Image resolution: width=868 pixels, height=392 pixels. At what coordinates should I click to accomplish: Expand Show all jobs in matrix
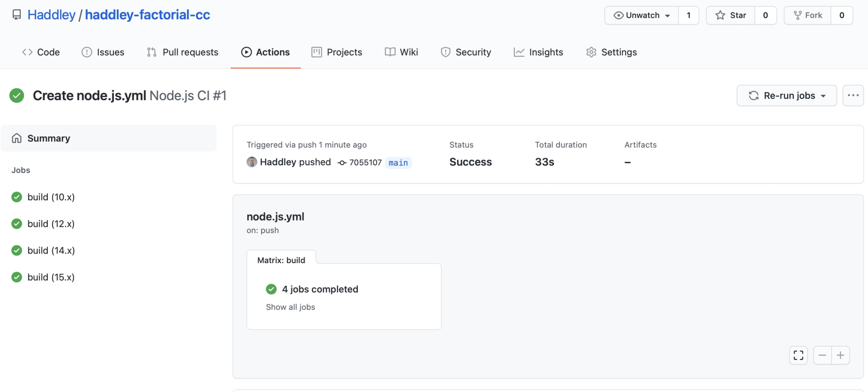pyautogui.click(x=290, y=307)
